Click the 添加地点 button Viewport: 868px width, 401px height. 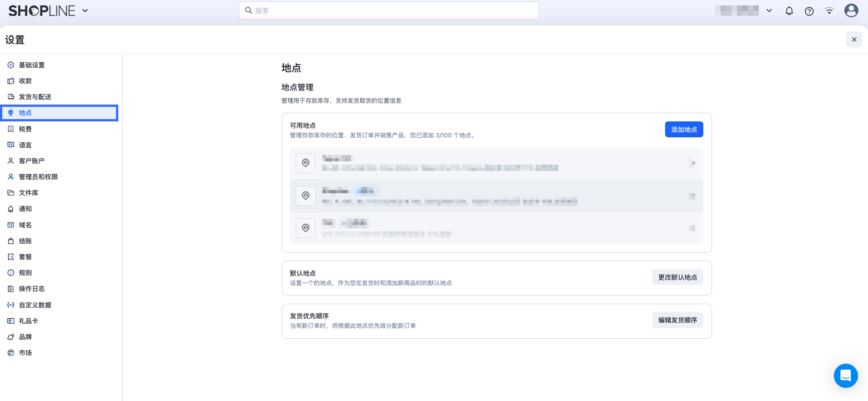(684, 130)
